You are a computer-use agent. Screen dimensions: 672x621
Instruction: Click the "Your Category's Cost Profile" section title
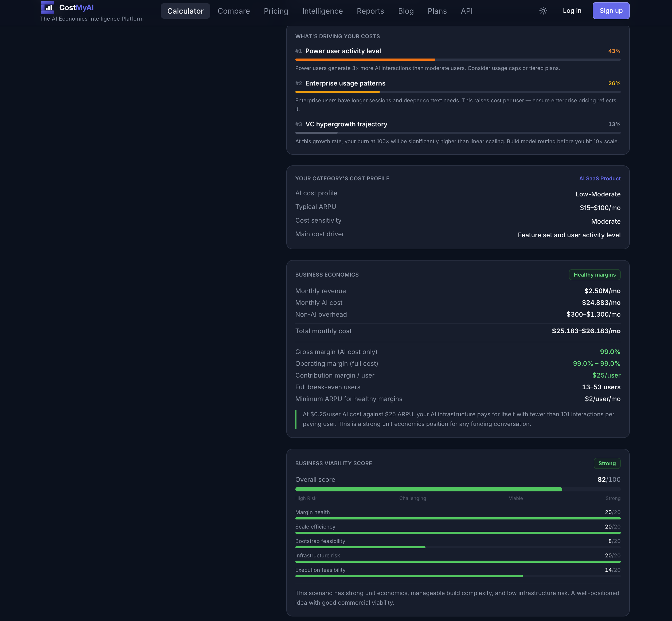342,178
